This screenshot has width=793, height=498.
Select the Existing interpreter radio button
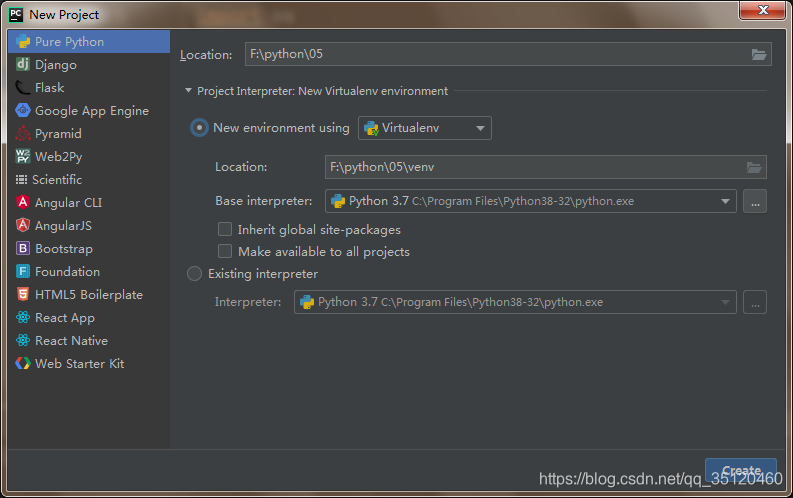[x=194, y=274]
